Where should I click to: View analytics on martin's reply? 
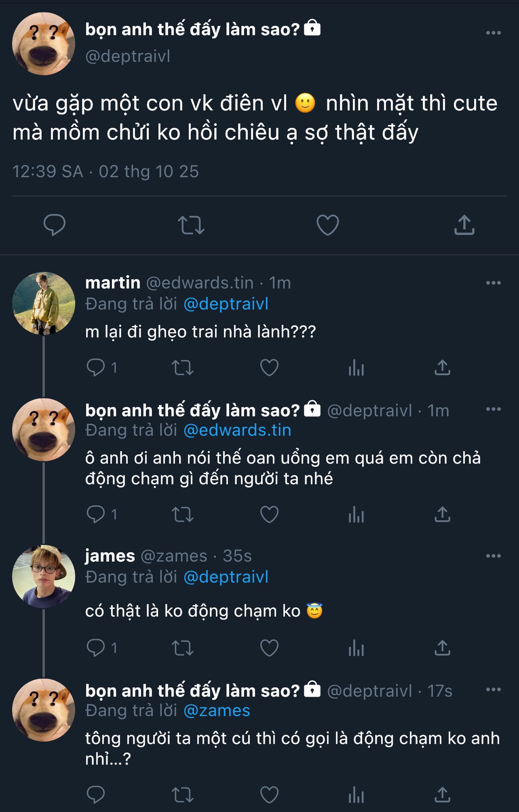point(356,368)
